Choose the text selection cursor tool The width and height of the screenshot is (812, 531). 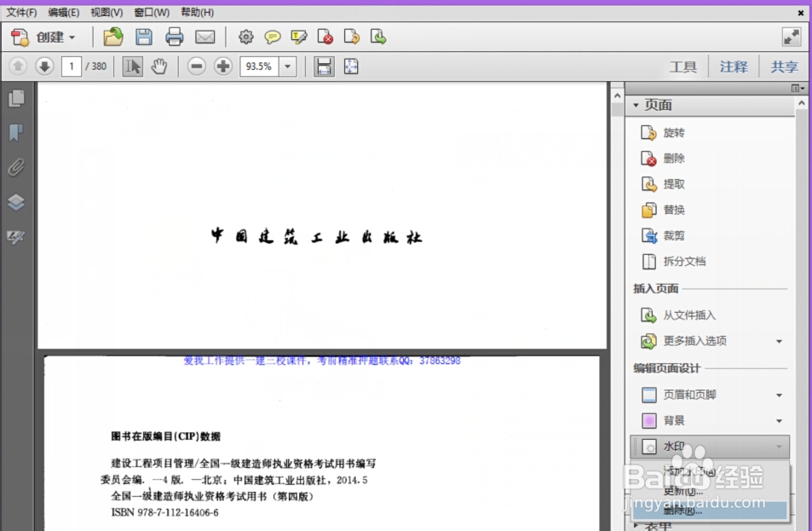tap(133, 66)
